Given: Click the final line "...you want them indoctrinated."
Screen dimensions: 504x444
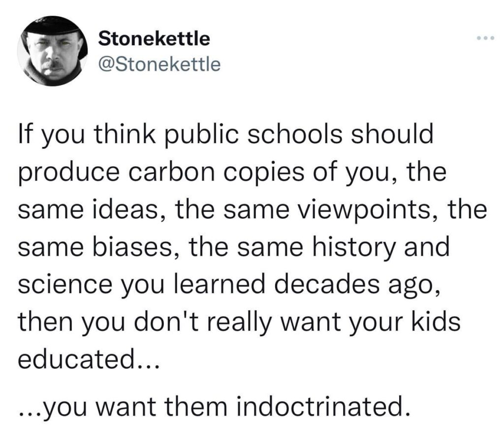Looking at the screenshot, I should coord(214,406).
